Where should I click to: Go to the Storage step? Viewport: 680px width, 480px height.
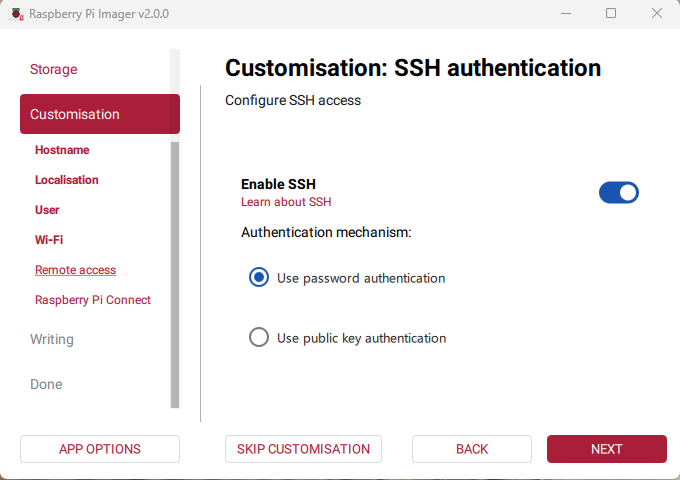[x=54, y=69]
